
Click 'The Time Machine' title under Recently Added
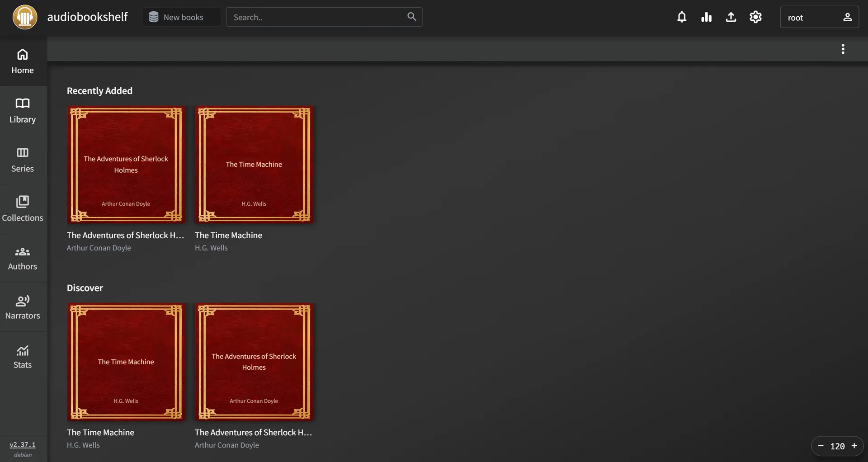228,236
